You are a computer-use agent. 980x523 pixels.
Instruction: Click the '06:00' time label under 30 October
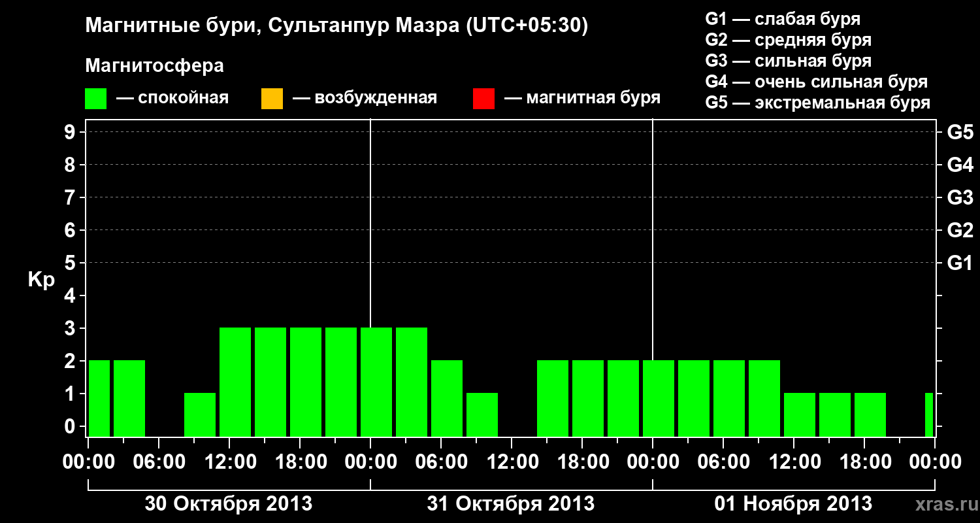point(159,462)
